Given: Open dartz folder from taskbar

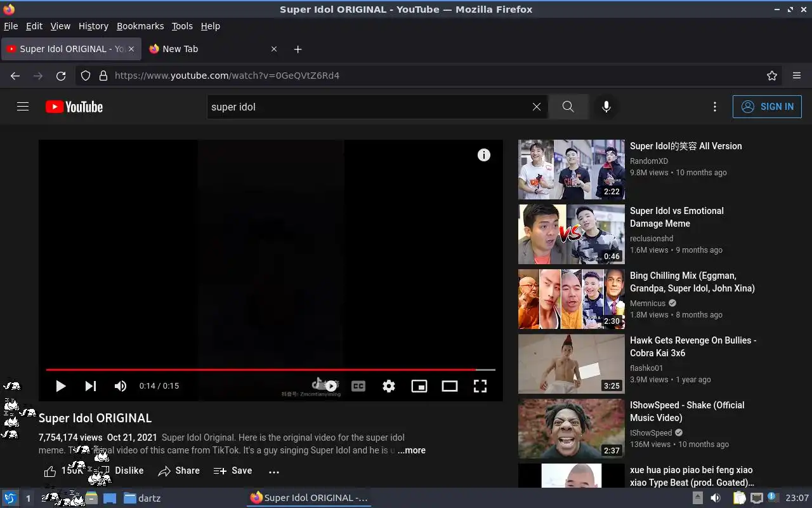Looking at the screenshot, I should 142,498.
